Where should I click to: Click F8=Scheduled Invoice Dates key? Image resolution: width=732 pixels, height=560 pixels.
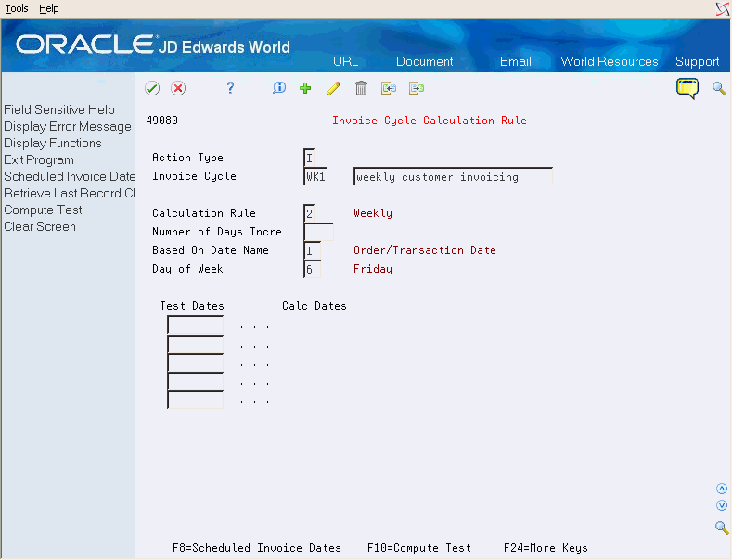(x=256, y=548)
